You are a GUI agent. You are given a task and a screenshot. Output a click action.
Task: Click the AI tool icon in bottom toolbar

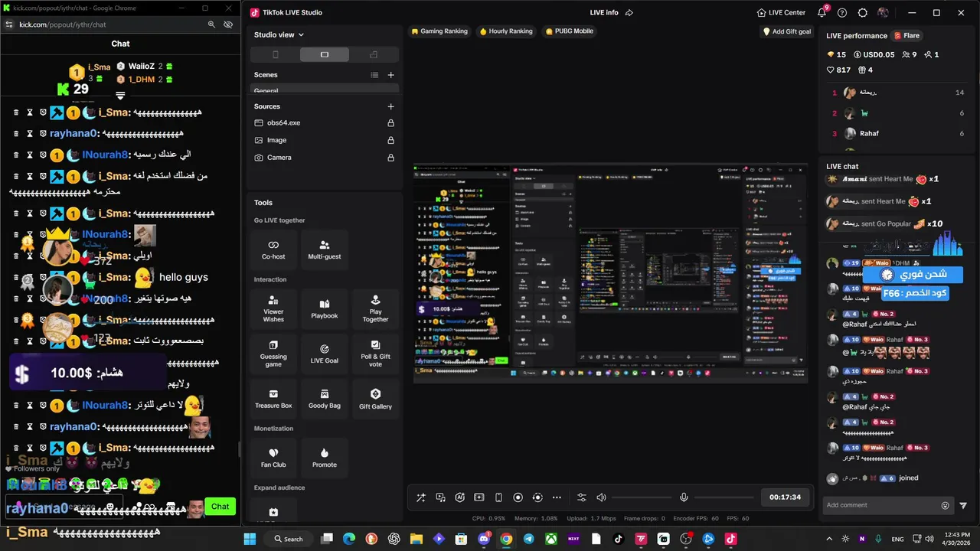[460, 497]
